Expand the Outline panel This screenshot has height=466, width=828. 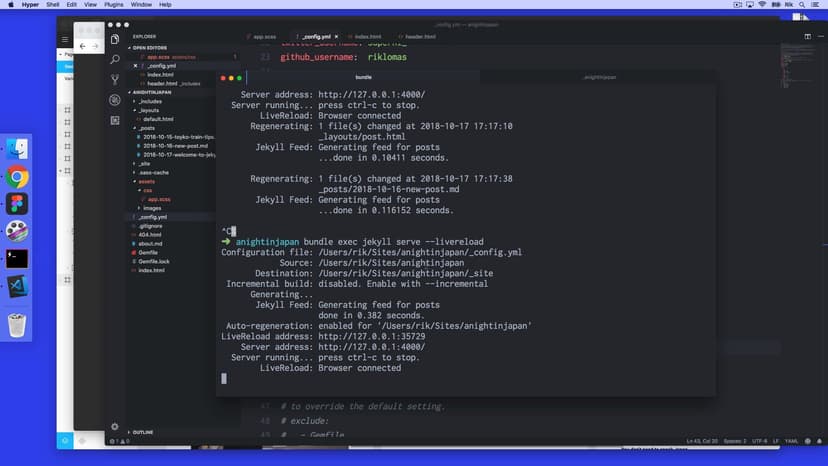[x=142, y=432]
